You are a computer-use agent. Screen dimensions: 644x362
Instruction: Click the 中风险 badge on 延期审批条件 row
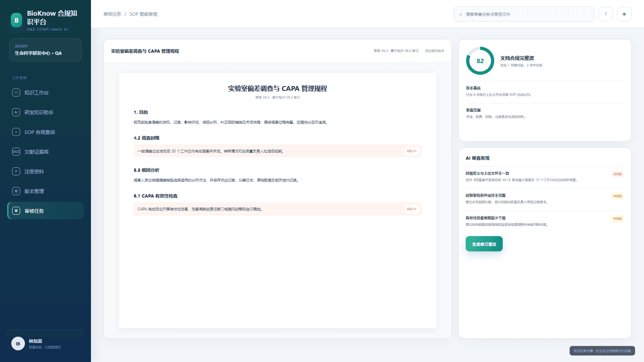(x=617, y=196)
